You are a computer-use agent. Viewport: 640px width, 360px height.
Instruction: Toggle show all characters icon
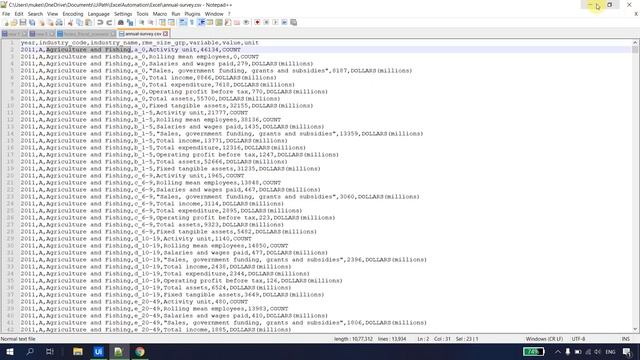click(x=192, y=22)
